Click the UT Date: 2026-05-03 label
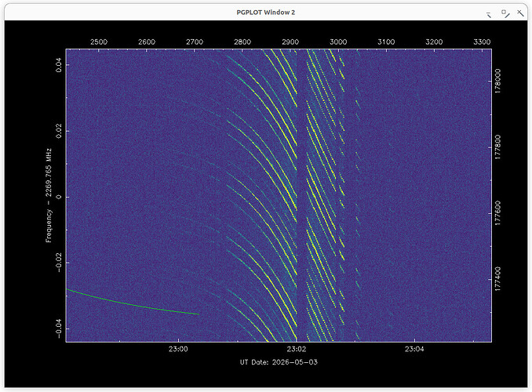This screenshot has width=532, height=392. 279,362
